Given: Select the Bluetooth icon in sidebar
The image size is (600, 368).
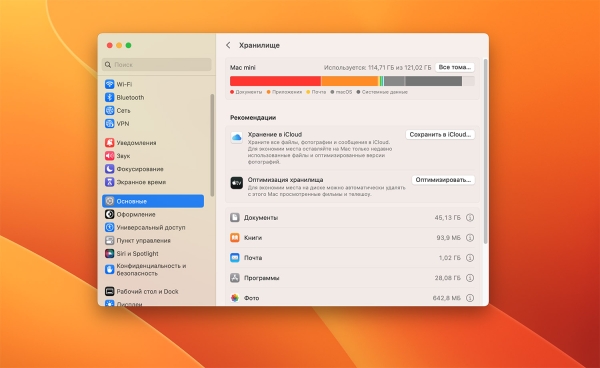Looking at the screenshot, I should pyautogui.click(x=109, y=97).
